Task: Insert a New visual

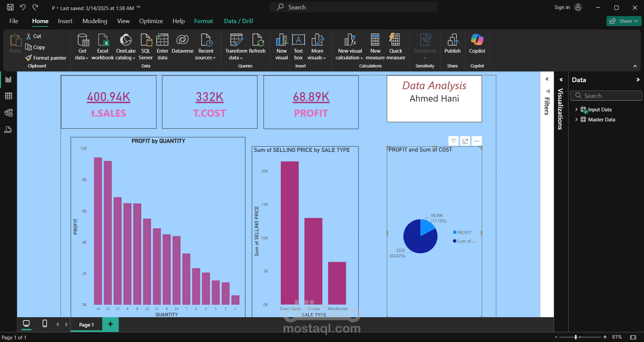Action: click(282, 47)
